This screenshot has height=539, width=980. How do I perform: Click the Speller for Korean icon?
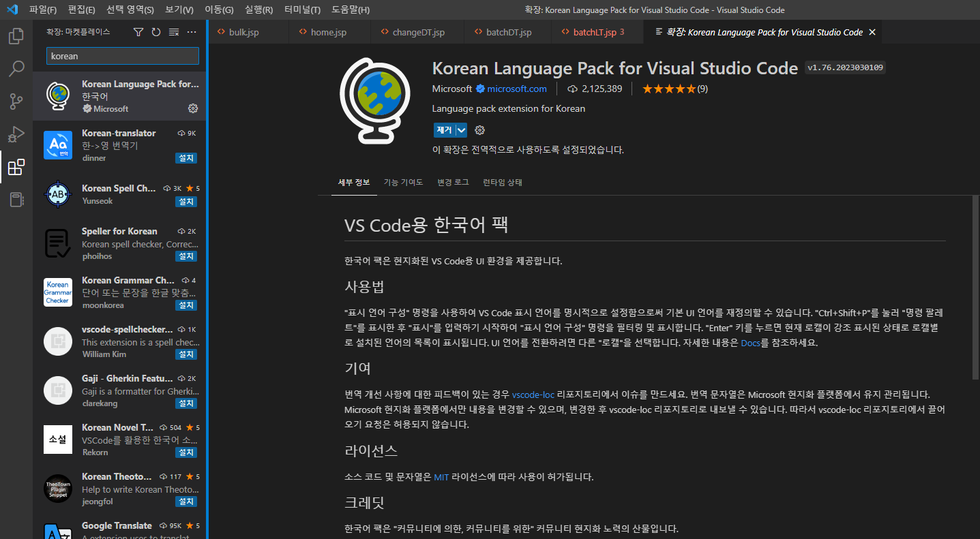click(x=57, y=243)
